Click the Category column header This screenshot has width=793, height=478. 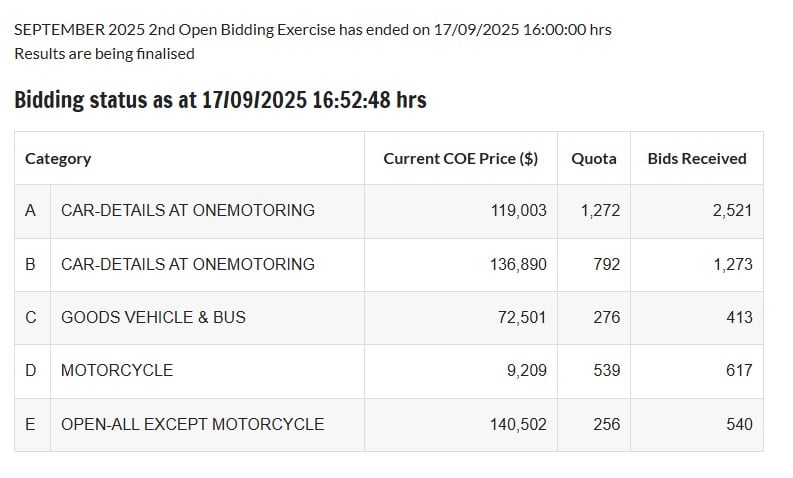[58, 159]
